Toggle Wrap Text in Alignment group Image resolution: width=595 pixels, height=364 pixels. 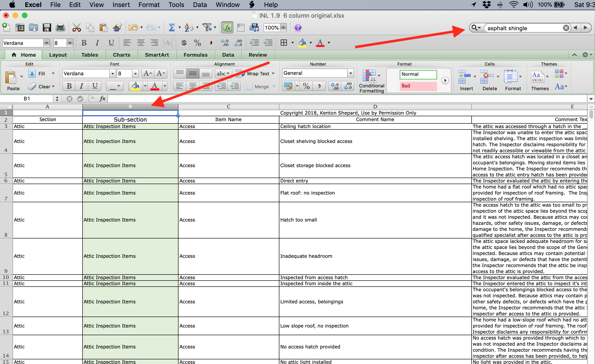tap(255, 74)
